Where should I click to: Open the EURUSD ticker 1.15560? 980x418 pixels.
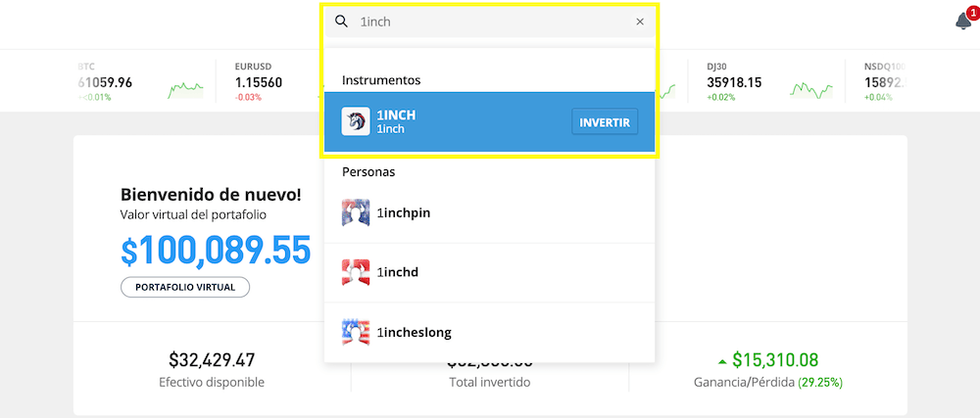point(259,82)
